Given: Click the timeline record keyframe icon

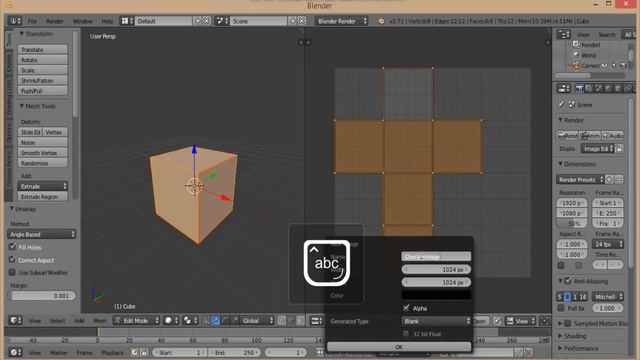Looking at the screenshot, I should click(135, 352).
